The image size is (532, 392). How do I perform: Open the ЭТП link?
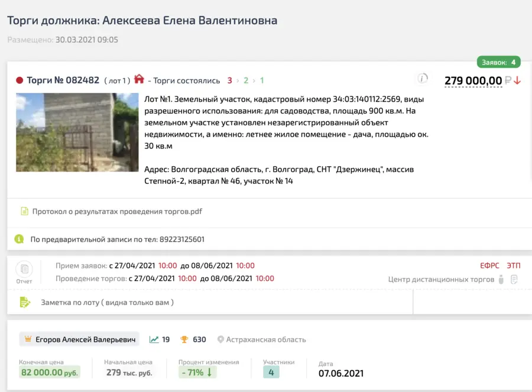(513, 265)
